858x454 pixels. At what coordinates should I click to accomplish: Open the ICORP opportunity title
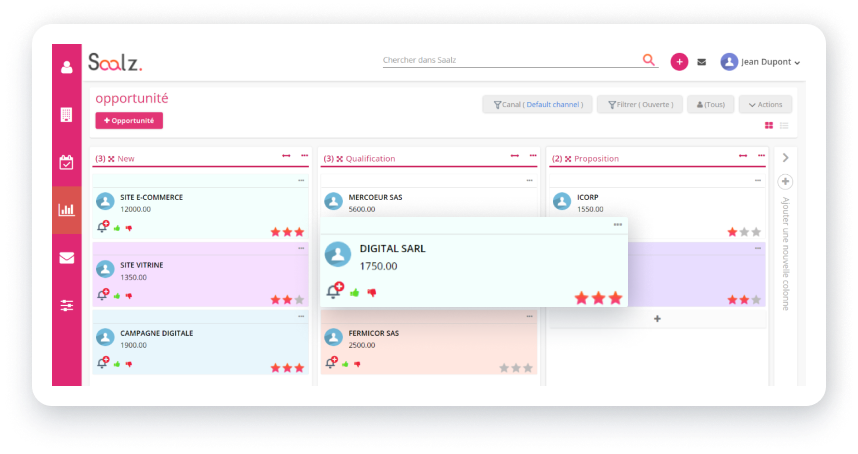point(588,197)
